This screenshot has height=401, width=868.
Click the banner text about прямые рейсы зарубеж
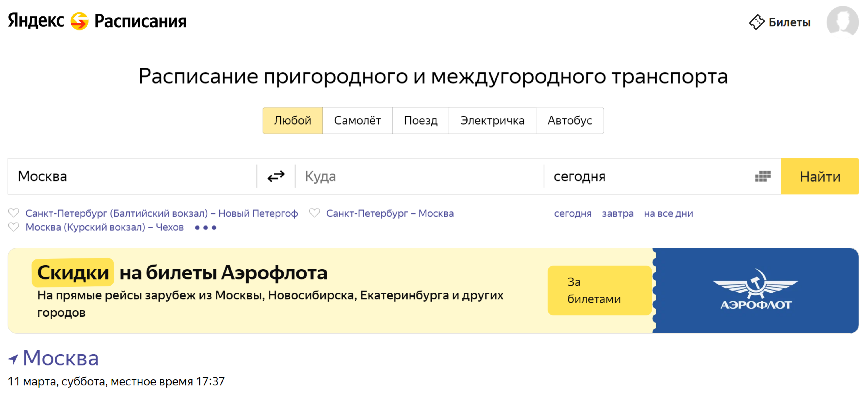[270, 303]
